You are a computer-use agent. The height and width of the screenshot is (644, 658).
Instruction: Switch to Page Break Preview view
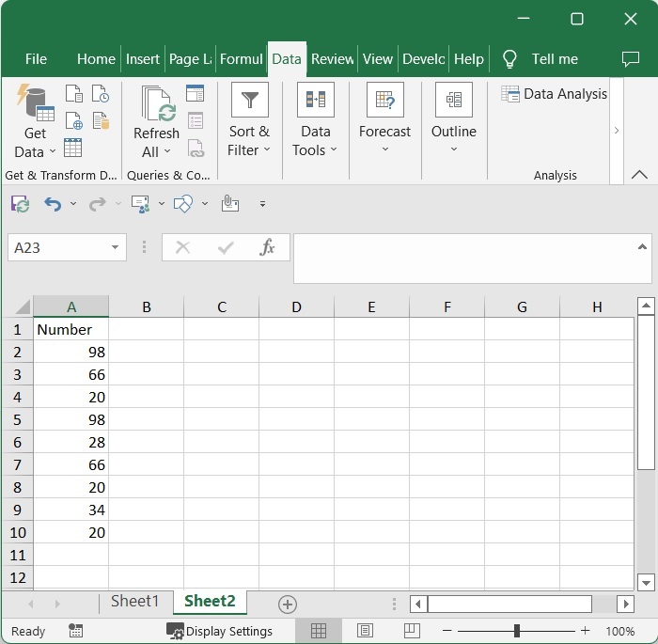[x=411, y=631]
